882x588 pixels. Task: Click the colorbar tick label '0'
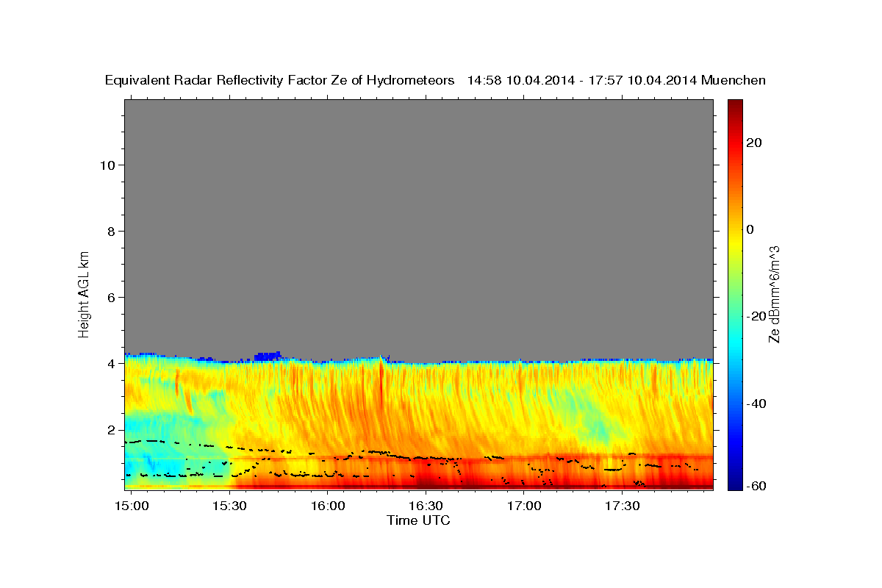click(x=750, y=229)
